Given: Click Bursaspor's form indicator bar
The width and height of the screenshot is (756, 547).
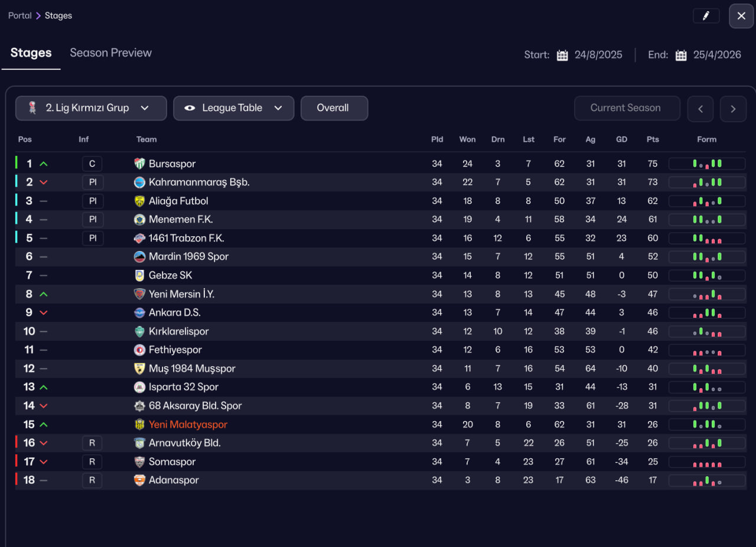Looking at the screenshot, I should 706,164.
